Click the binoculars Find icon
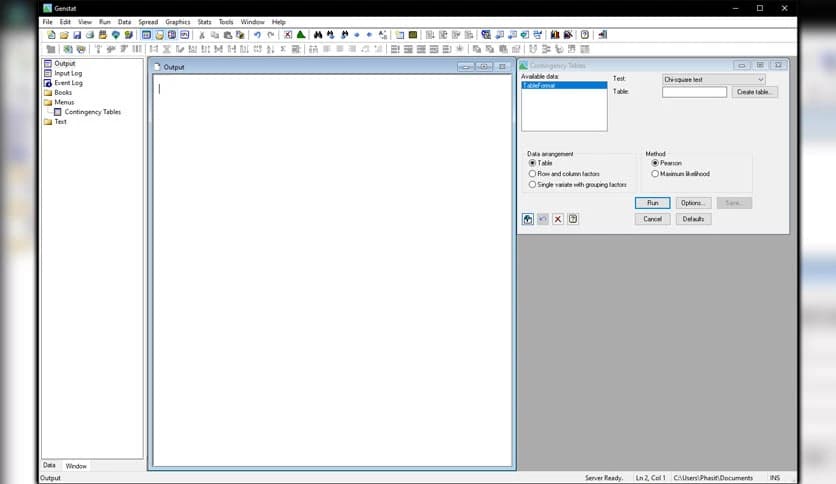Screen dimensions: 836x484 (x=318, y=35)
